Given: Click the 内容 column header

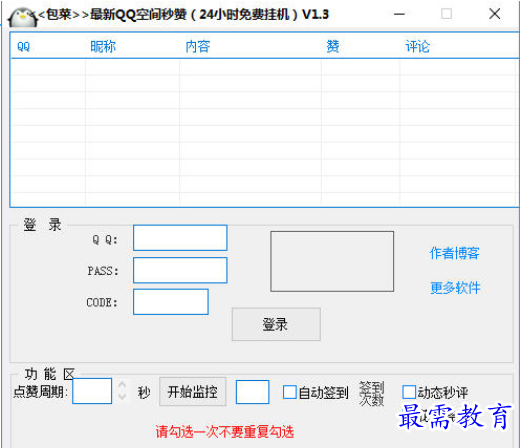Looking at the screenshot, I should pos(198,46).
